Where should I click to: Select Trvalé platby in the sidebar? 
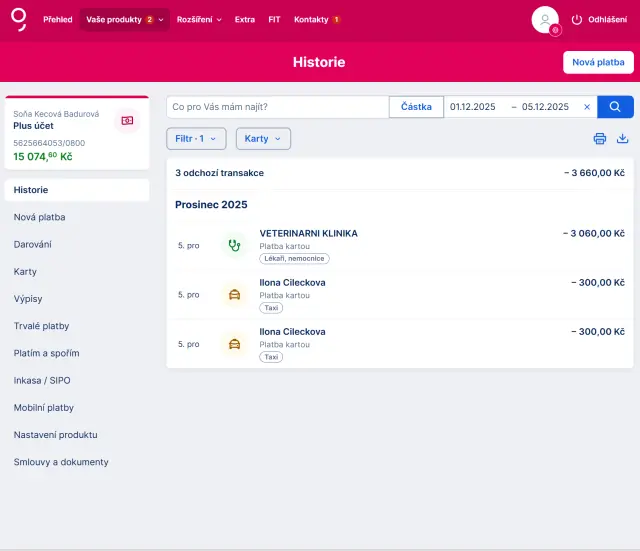coord(42,326)
